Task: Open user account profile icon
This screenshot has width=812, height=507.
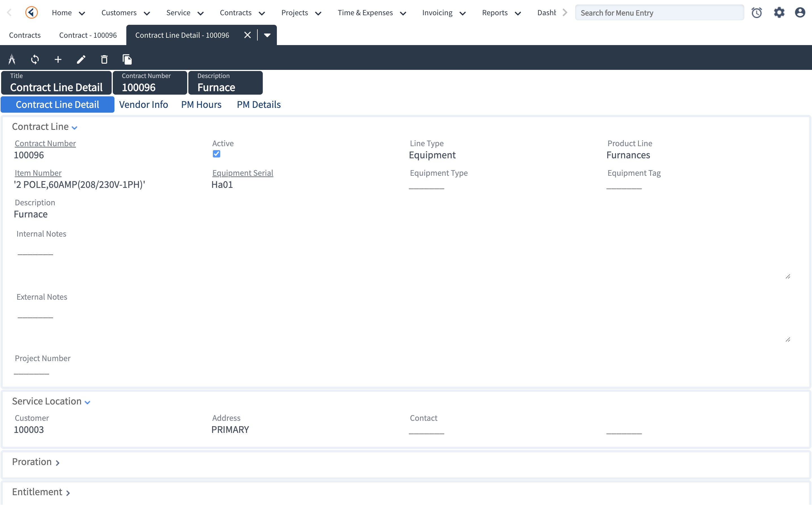Action: [x=800, y=13]
